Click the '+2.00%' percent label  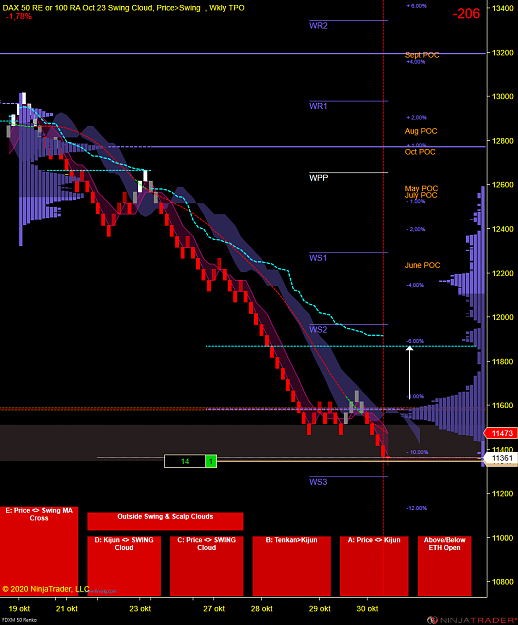click(416, 118)
